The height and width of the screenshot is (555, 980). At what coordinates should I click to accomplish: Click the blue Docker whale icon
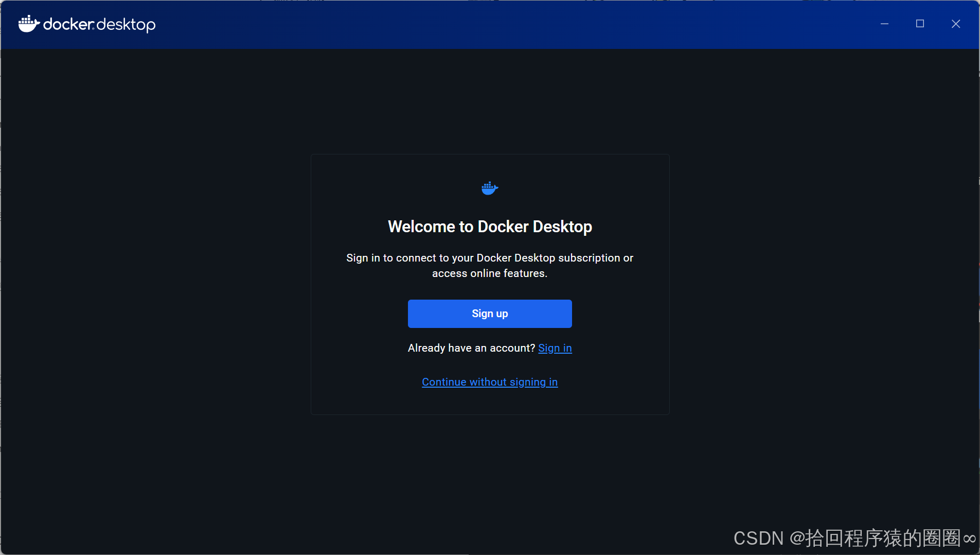click(490, 188)
